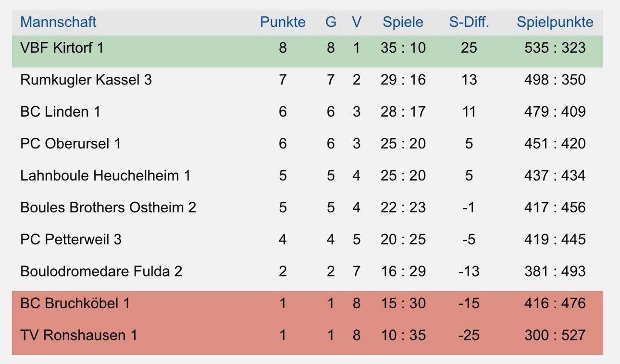Viewport: 620px width, 364px height.
Task: Click Lahnboule Heuchelheim 1 team name
Action: pos(105,176)
